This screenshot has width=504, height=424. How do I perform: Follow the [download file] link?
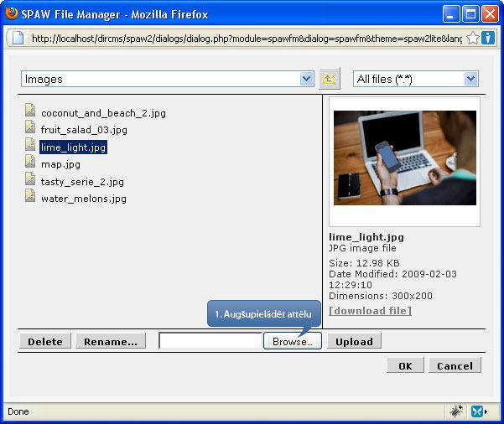[370, 311]
